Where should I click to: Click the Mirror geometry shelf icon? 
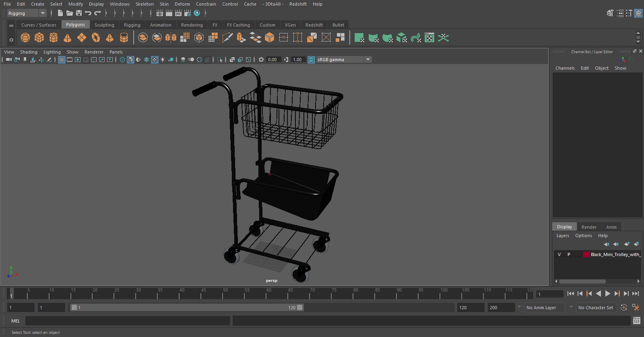pyautogui.click(x=171, y=38)
